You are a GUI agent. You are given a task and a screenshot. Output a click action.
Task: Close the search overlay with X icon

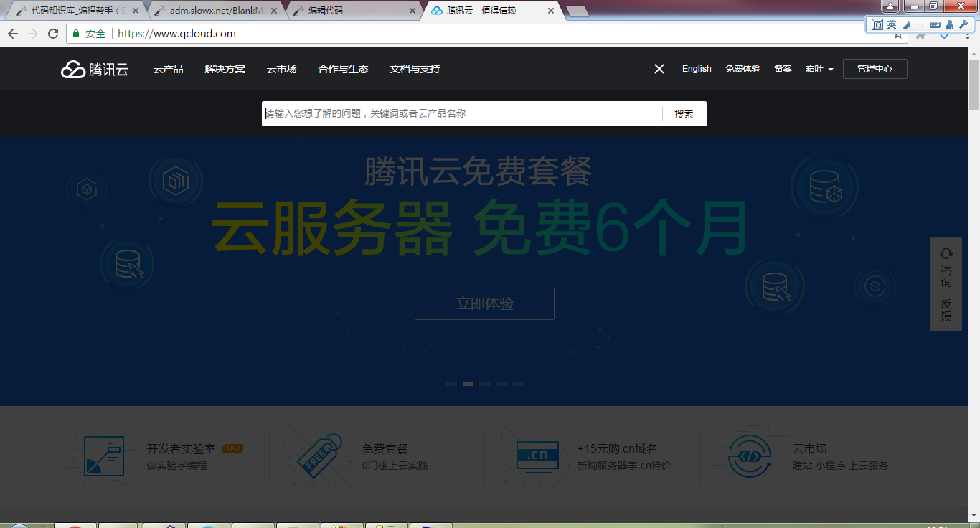pyautogui.click(x=659, y=69)
